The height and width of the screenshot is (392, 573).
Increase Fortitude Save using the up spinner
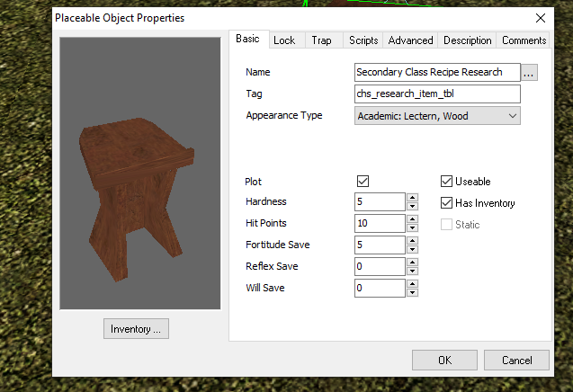pos(412,241)
